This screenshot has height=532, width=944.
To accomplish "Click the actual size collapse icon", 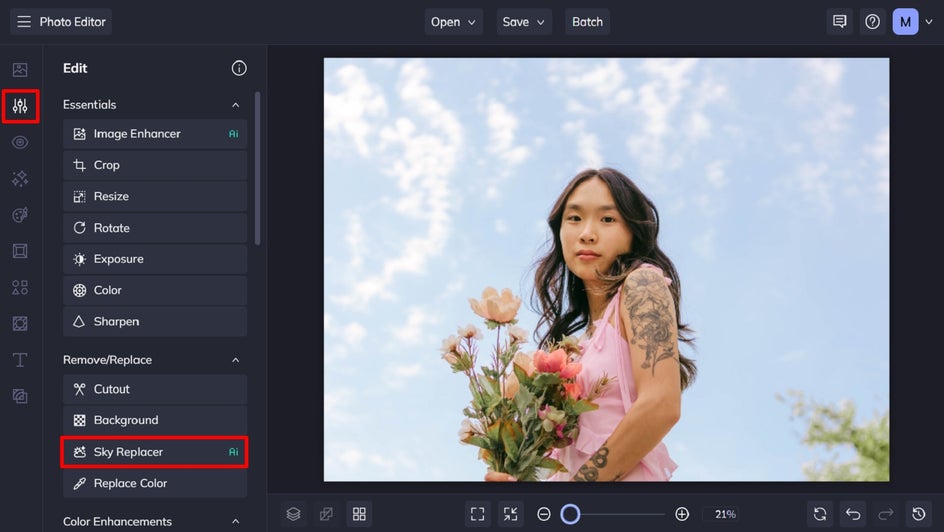I will point(511,514).
